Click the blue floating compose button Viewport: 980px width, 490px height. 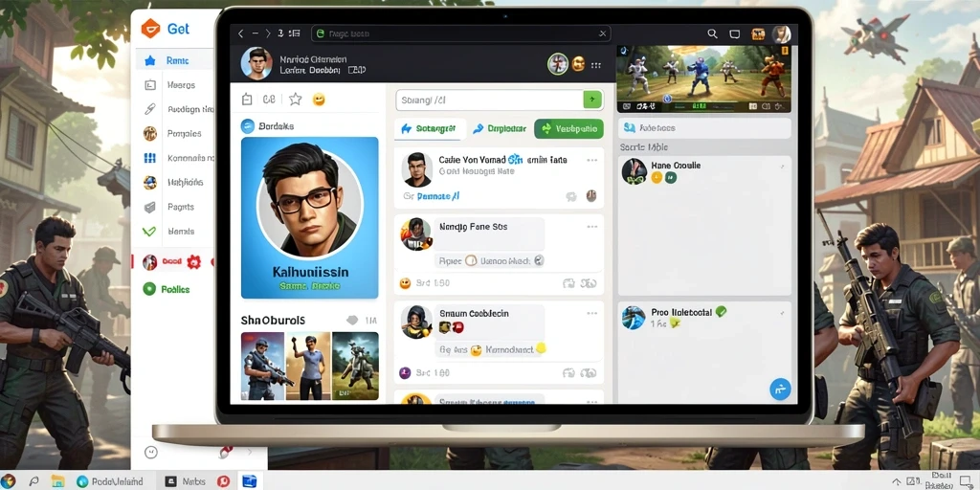[x=780, y=389]
